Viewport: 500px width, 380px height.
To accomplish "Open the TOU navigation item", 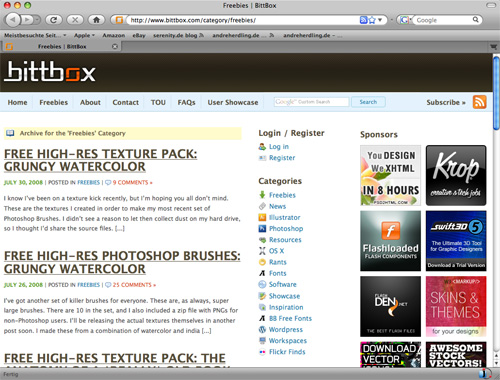I will click(158, 102).
